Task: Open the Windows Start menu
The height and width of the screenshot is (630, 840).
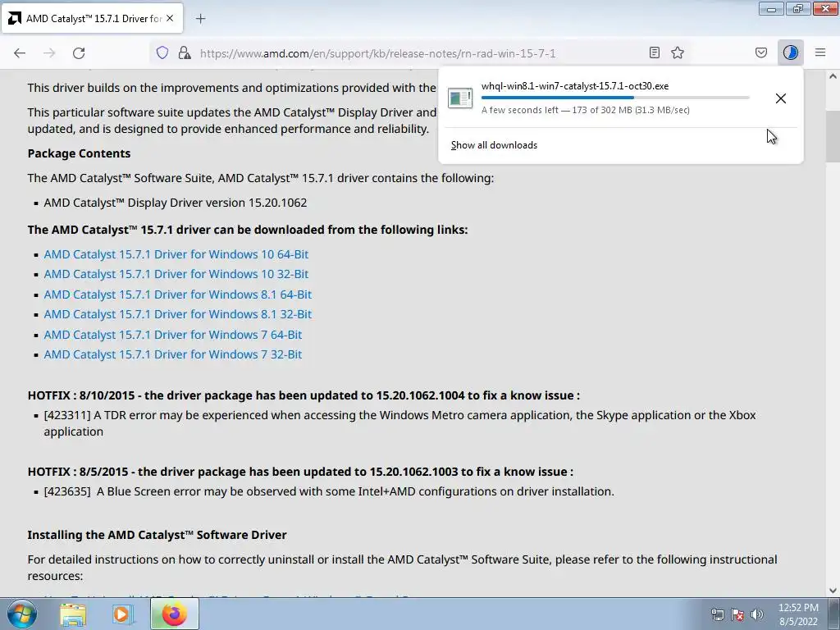Action: 22,614
